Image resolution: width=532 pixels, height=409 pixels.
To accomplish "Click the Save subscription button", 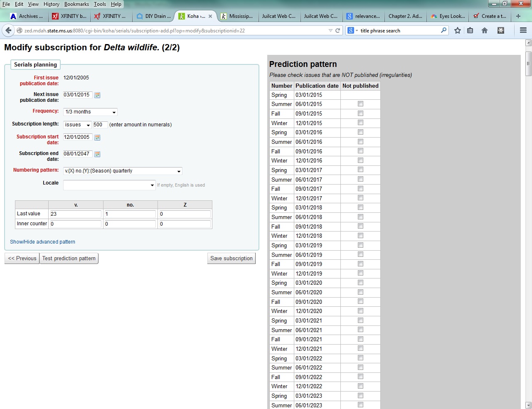I will click(x=232, y=259).
